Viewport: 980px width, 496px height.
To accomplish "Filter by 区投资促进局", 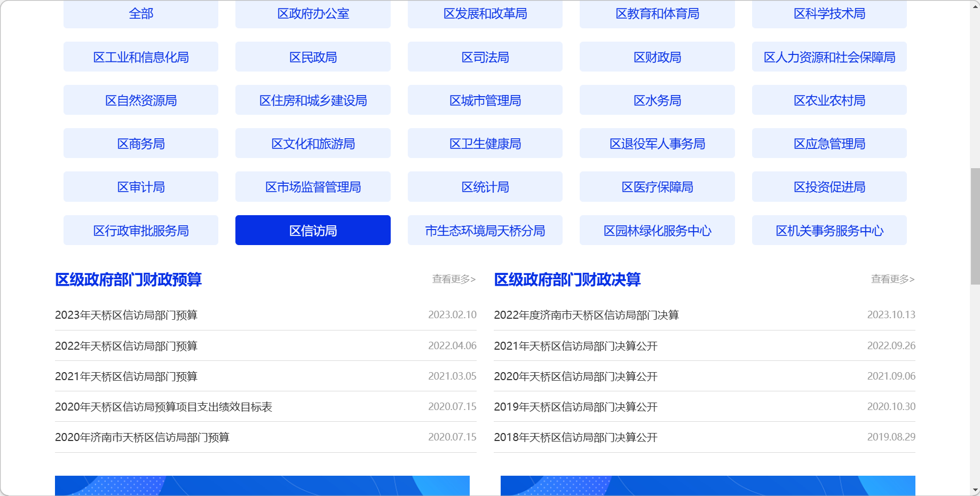I will coord(829,186).
